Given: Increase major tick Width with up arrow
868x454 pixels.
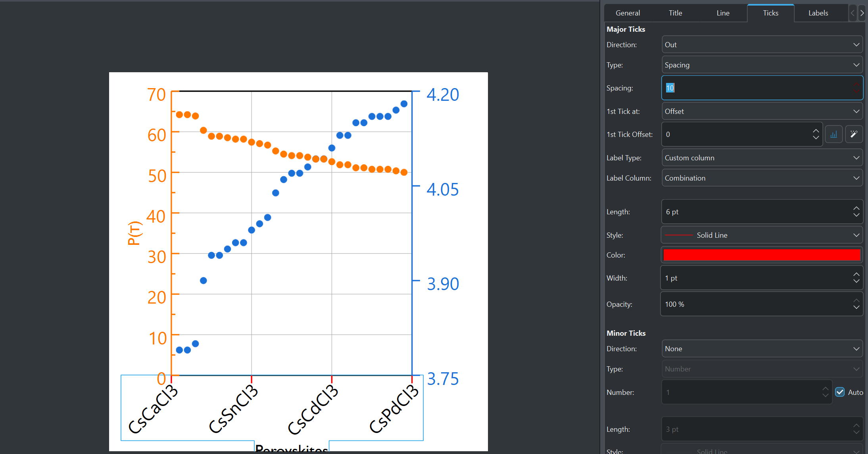Looking at the screenshot, I should pos(856,275).
